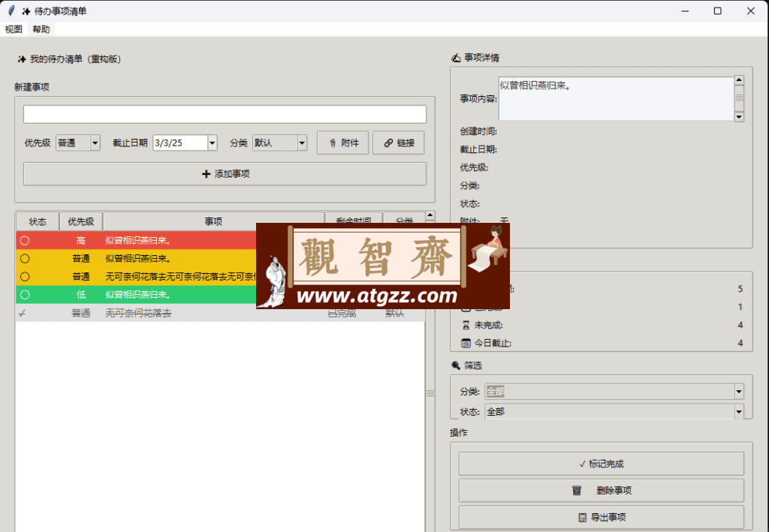Toggle status circle of the red 高 priority row
Image resolution: width=769 pixels, height=532 pixels.
click(x=25, y=241)
